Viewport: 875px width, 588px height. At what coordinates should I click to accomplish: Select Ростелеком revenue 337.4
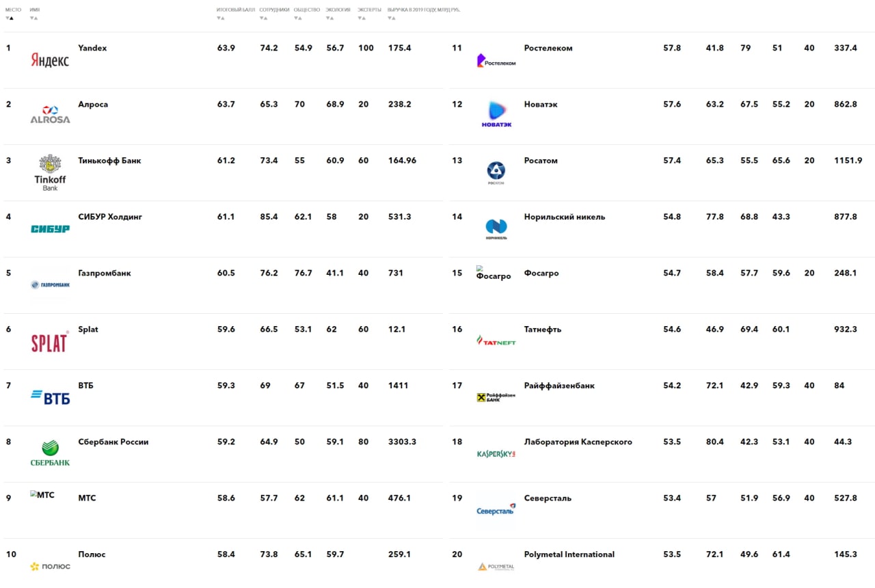[846, 49]
